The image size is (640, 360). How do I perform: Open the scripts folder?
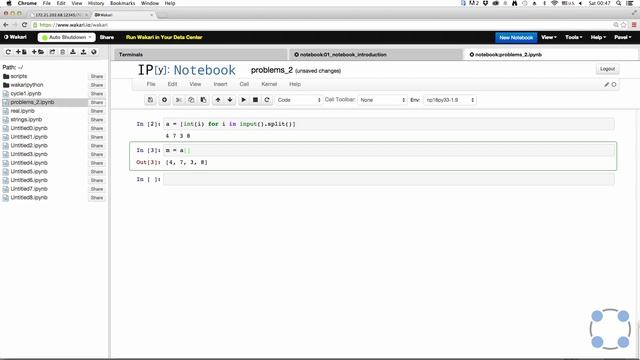19,76
